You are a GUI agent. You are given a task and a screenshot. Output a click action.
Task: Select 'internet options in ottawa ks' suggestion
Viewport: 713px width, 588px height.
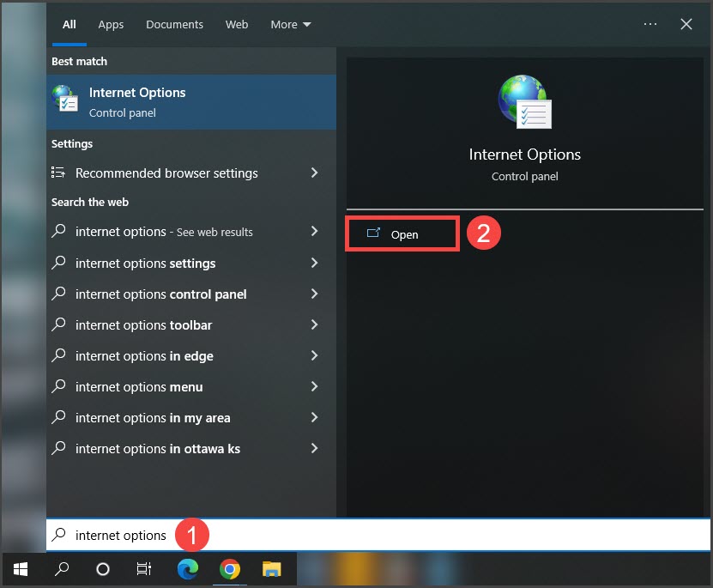tap(191, 448)
